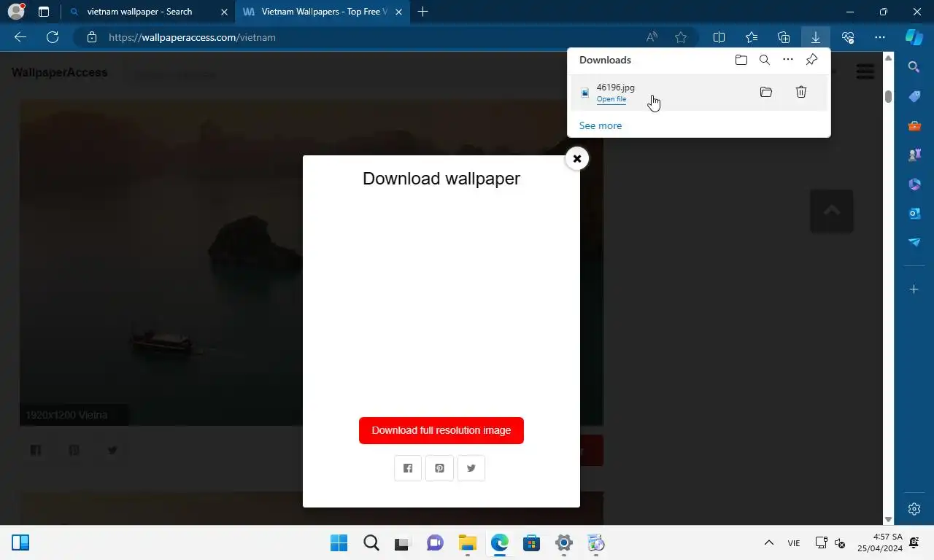Turn on Read aloud
This screenshot has width=934, height=560.
click(x=652, y=37)
